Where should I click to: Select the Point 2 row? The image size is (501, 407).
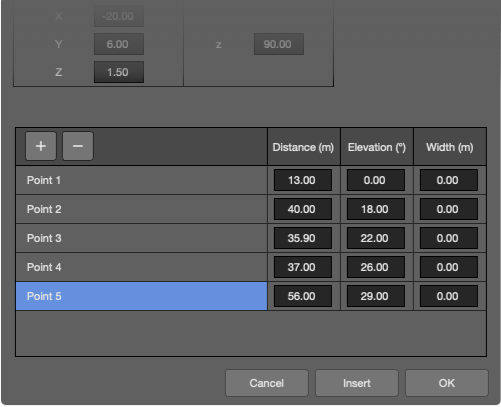[141, 209]
